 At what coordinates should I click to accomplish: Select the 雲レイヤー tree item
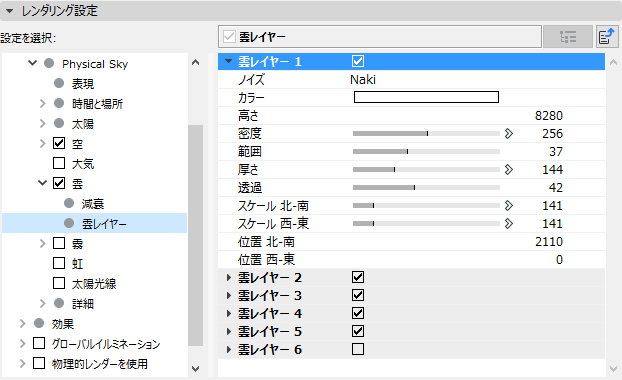tap(95, 224)
